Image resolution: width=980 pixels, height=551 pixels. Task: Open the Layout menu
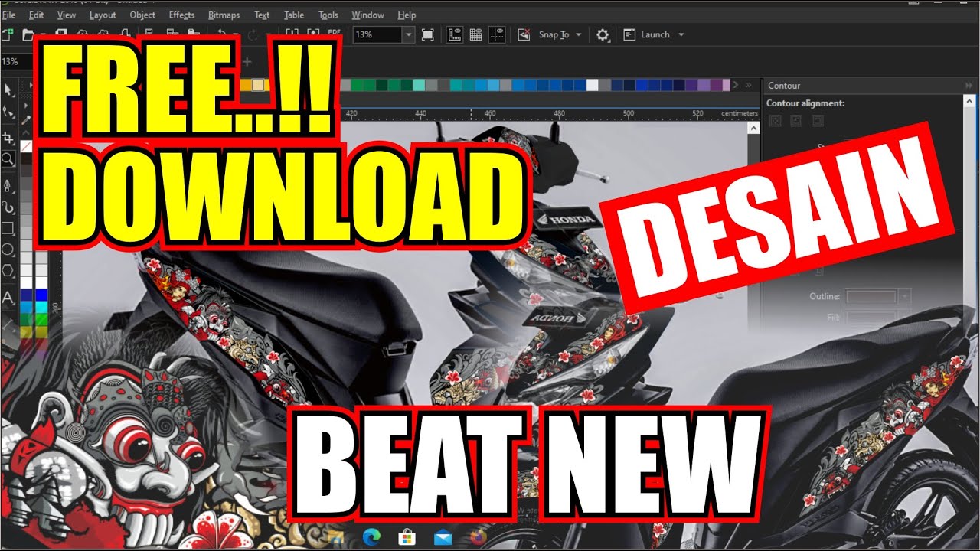103,15
